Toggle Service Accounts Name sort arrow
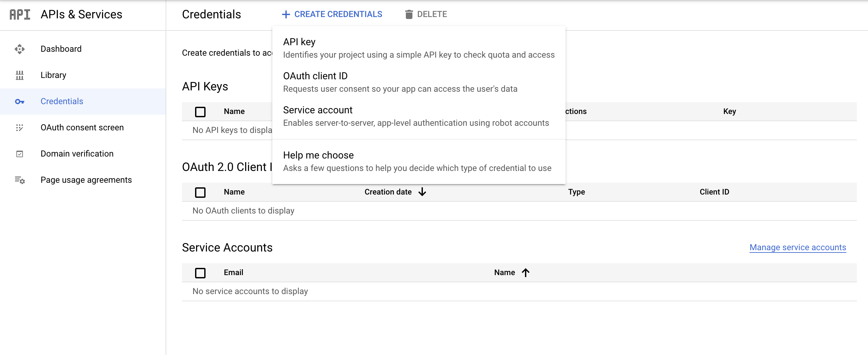The height and width of the screenshot is (355, 868). [x=526, y=273]
